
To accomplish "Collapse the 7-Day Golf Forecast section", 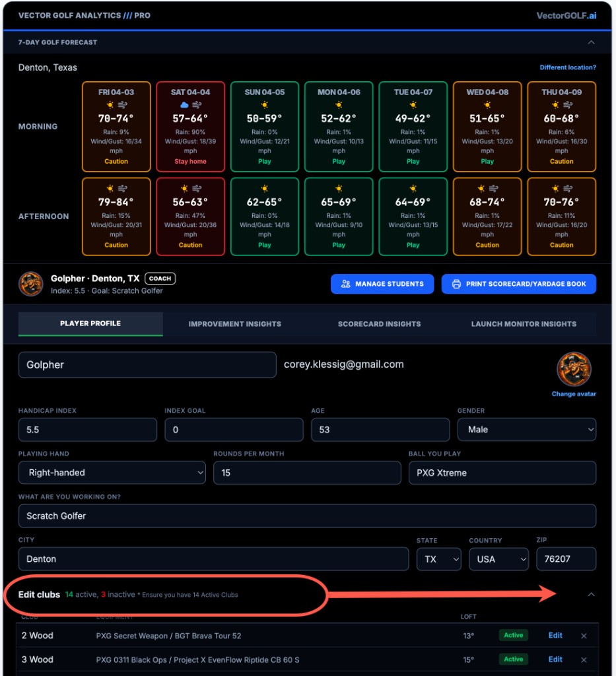I will point(591,42).
